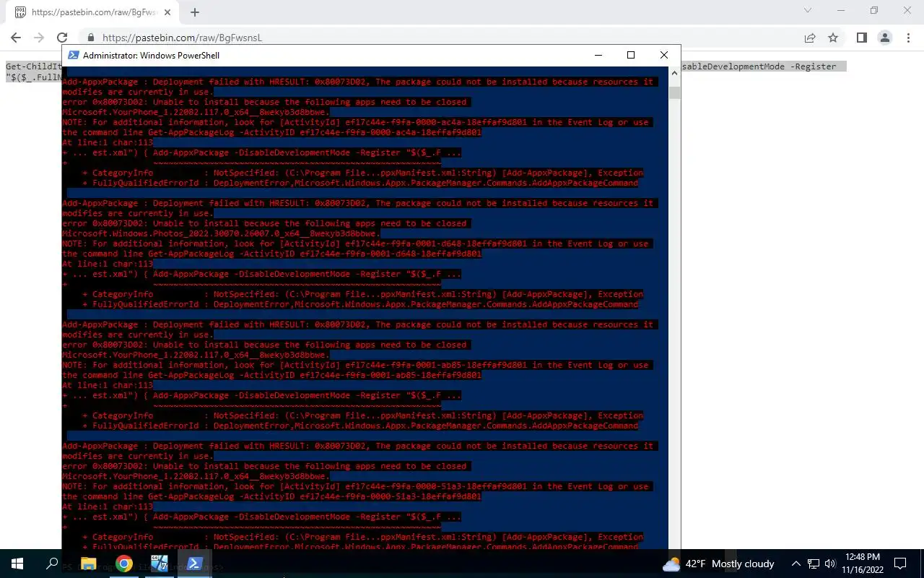Launch File Explorer from the taskbar
This screenshot has width=924, height=578.
click(x=88, y=564)
